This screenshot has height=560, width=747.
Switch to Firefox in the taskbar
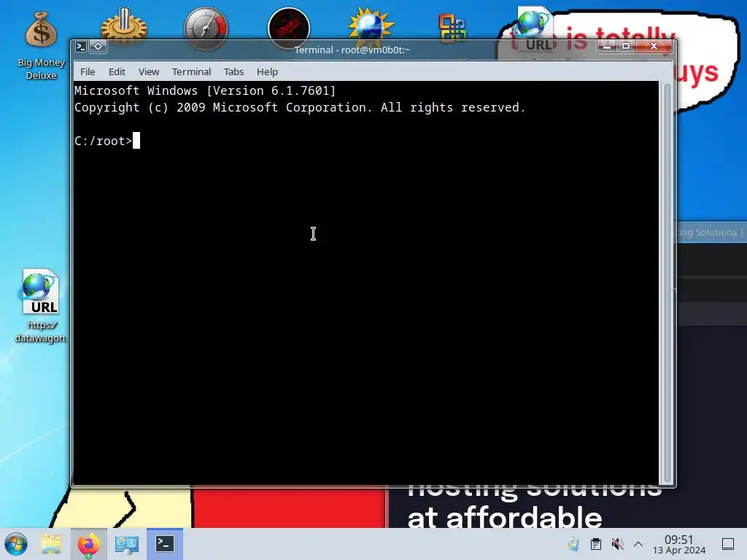[x=88, y=544]
